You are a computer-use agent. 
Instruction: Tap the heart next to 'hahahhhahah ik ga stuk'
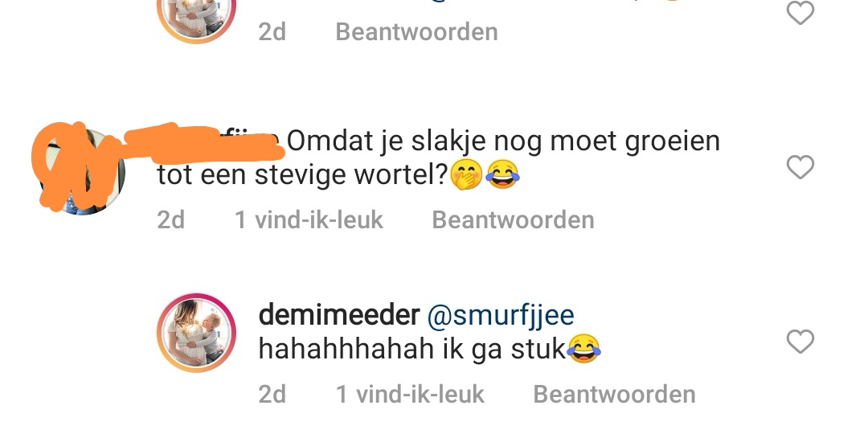800,341
